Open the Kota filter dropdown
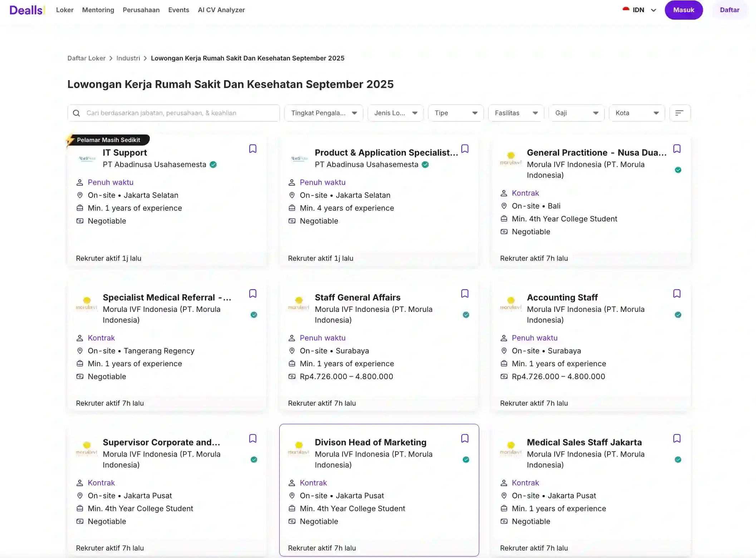756x558 pixels. [x=637, y=113]
